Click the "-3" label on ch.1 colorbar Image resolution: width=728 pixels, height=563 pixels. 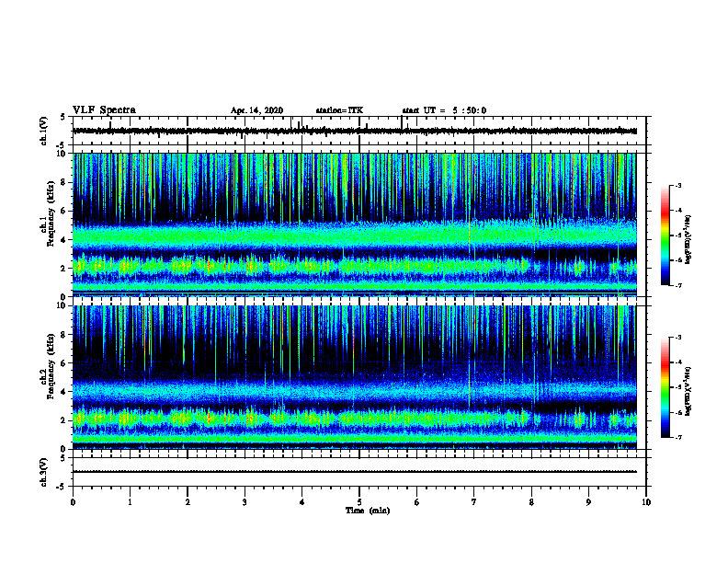click(677, 186)
